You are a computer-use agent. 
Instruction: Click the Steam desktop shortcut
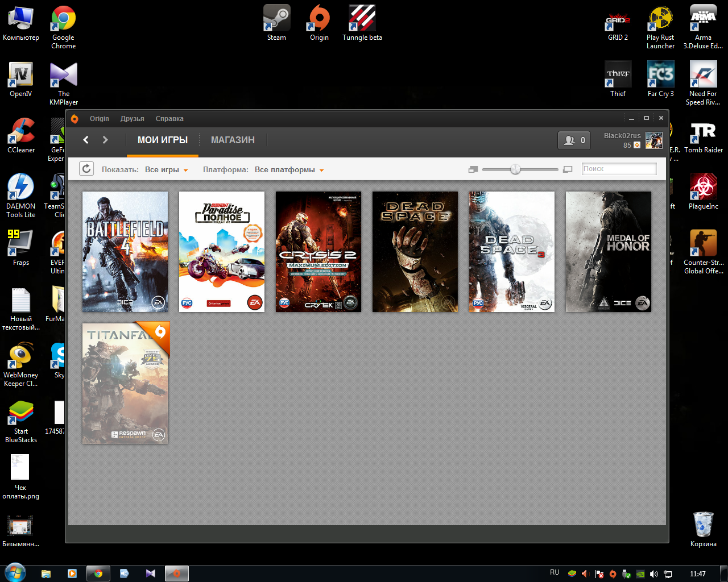pos(276,23)
